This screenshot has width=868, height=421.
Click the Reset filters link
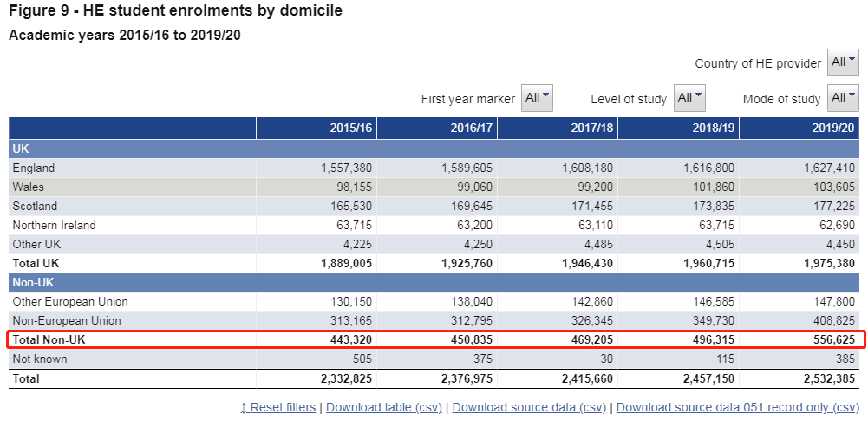pyautogui.click(x=277, y=407)
